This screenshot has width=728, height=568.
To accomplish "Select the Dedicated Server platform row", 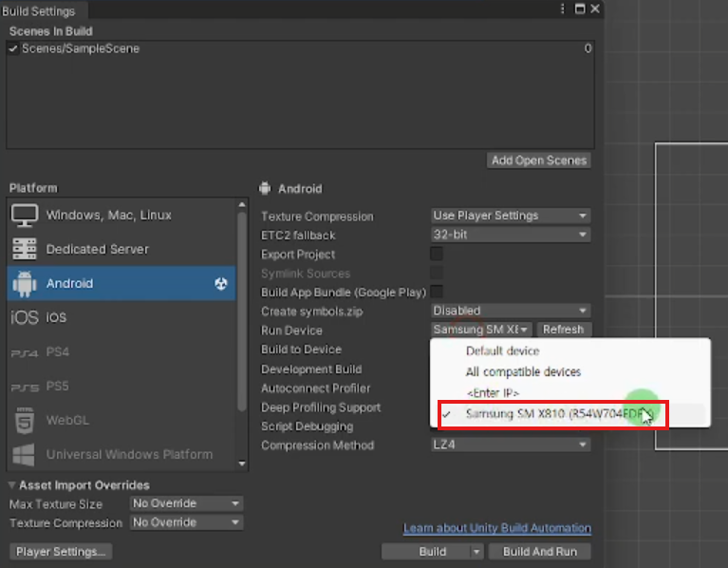I will 121,250.
